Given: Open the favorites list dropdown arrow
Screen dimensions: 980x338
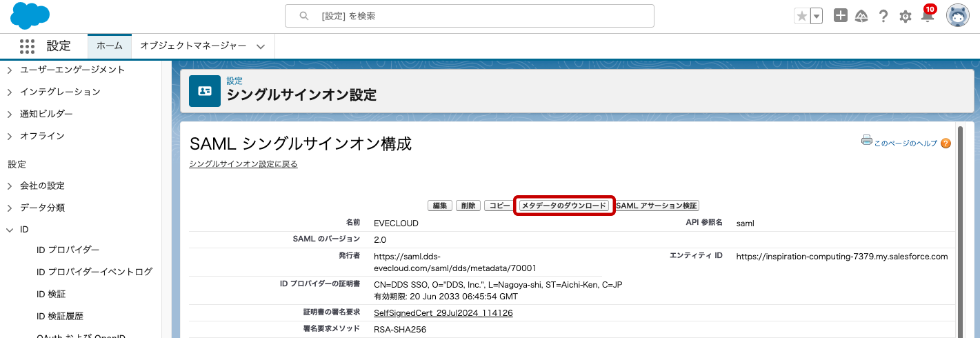Looking at the screenshot, I should (817, 17).
